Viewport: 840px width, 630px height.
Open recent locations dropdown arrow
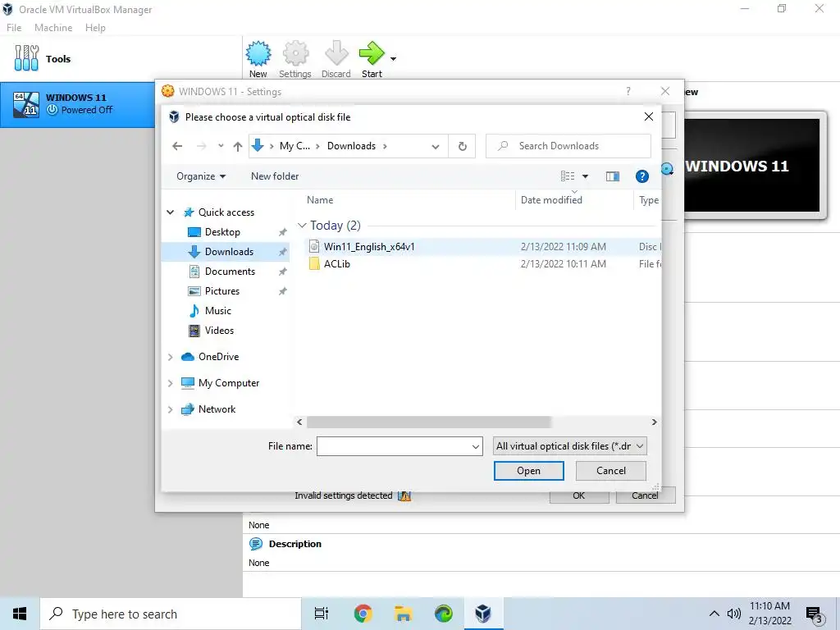(221, 146)
